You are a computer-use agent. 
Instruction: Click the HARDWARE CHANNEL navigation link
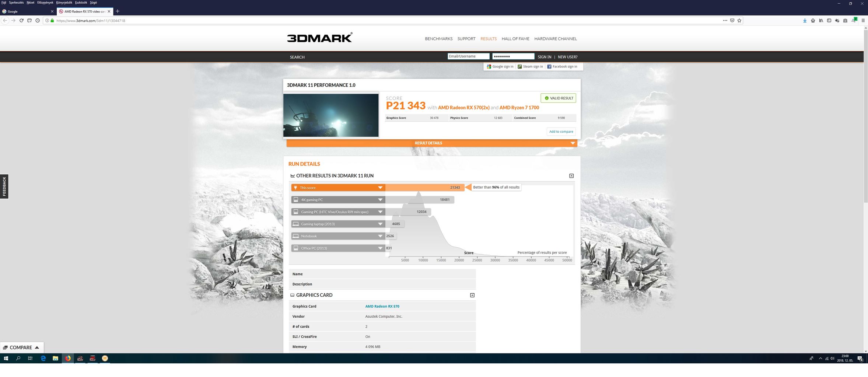coord(556,39)
